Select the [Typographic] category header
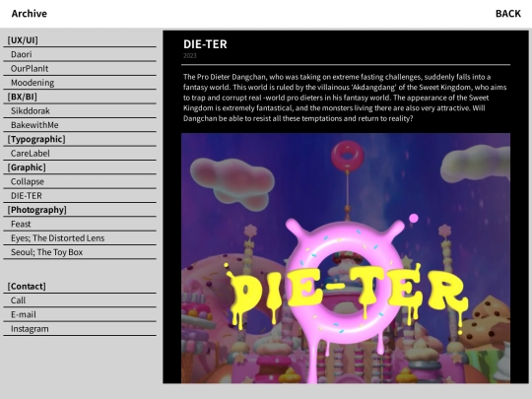This screenshot has height=399, width=532. click(x=36, y=139)
